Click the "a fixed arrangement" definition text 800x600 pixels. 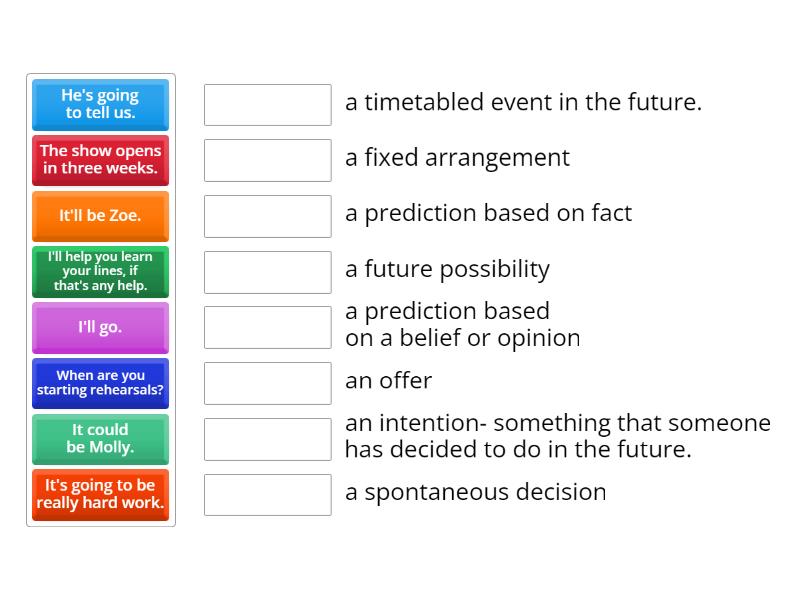[457, 158]
